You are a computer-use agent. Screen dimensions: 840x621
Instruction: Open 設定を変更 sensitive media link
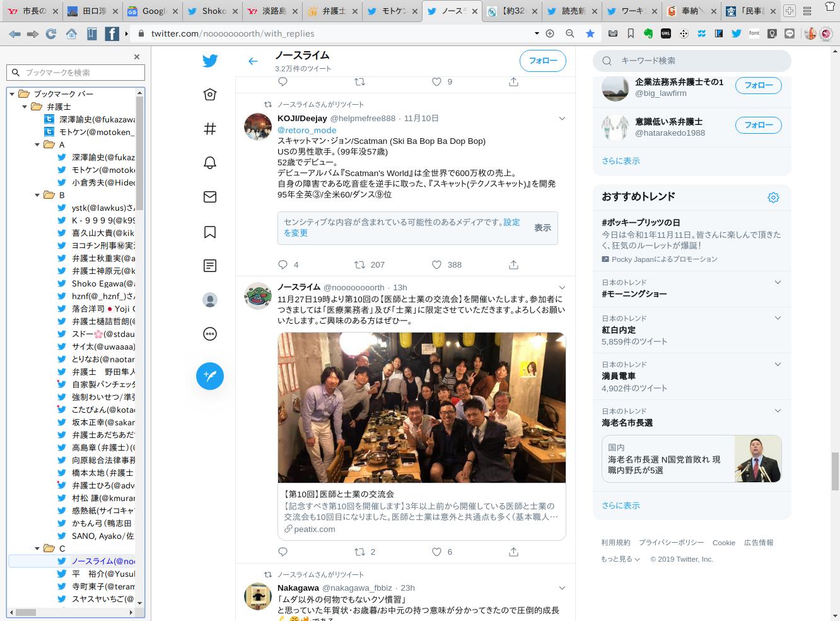pos(402,228)
